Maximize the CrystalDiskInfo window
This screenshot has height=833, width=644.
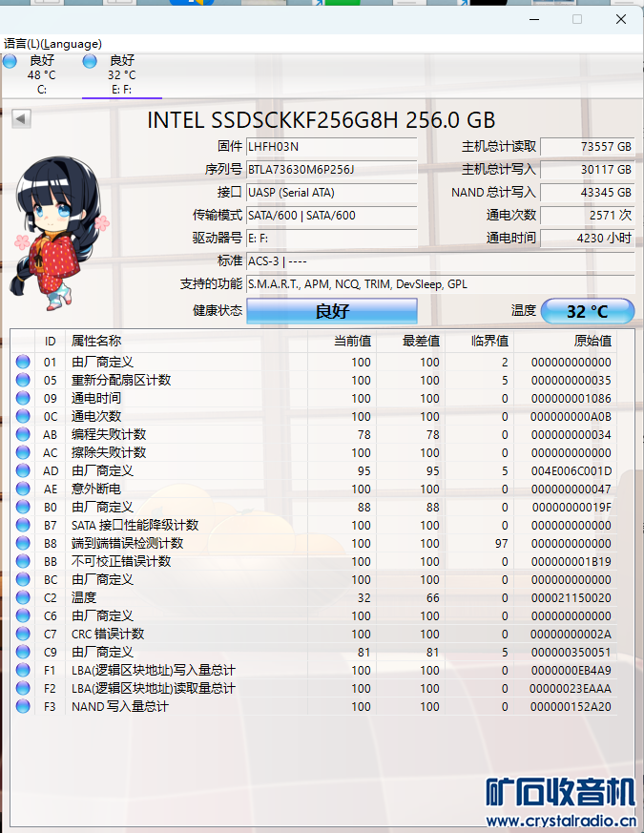pos(577,19)
